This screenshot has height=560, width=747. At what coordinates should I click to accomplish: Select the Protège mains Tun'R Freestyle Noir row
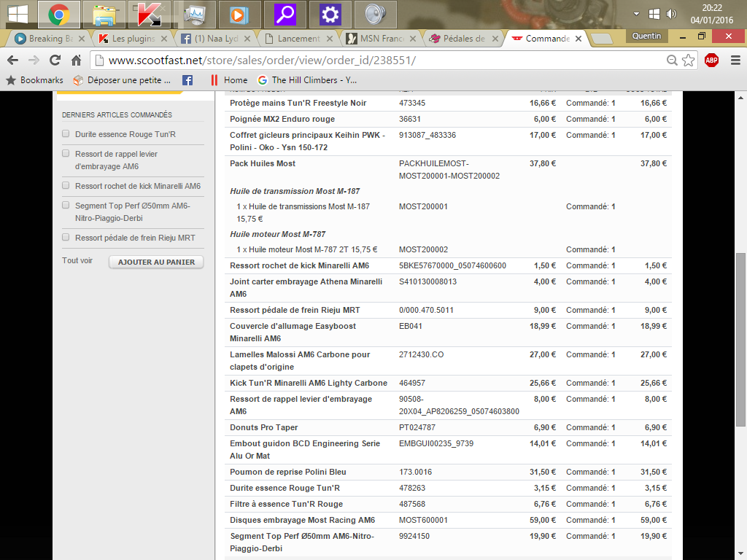(x=449, y=103)
